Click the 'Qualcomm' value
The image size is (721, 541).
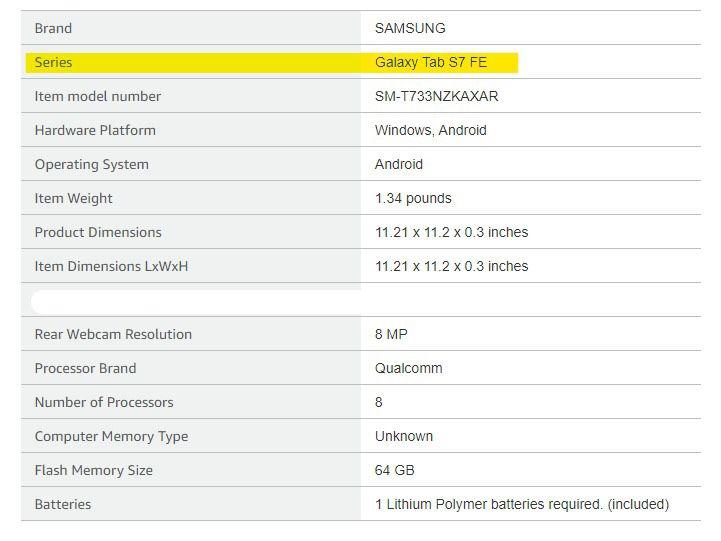(408, 368)
